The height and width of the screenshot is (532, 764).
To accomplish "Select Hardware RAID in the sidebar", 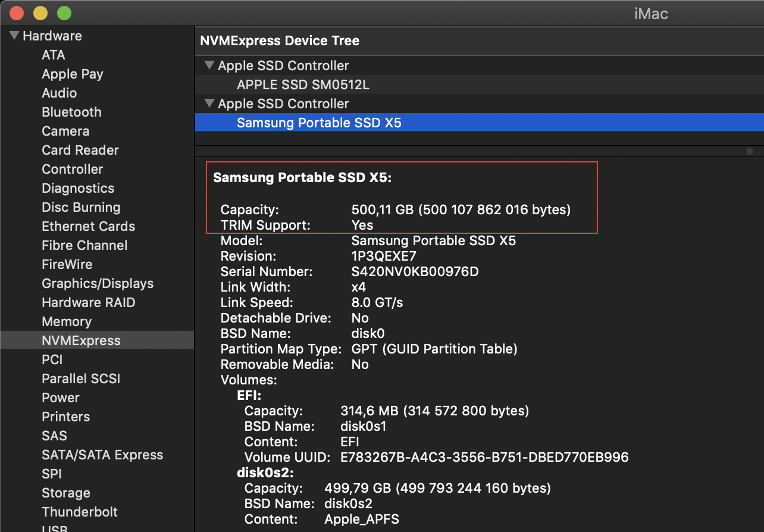I will point(89,302).
